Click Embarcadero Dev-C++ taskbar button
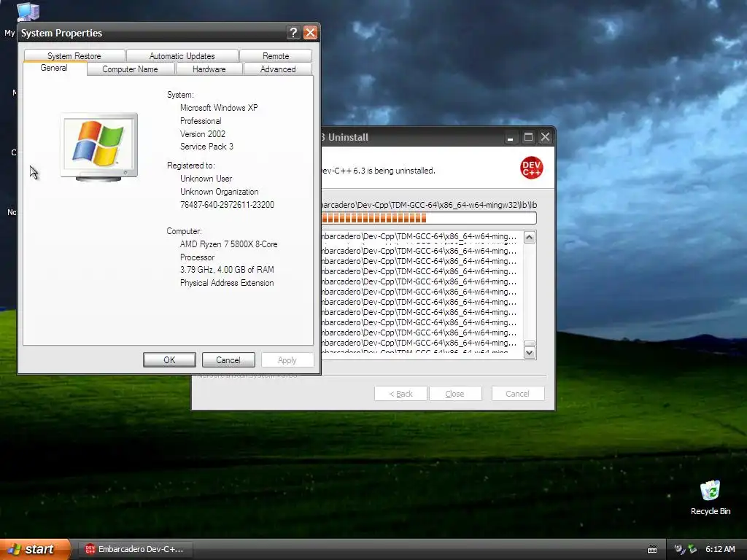The height and width of the screenshot is (560, 747). point(135,549)
